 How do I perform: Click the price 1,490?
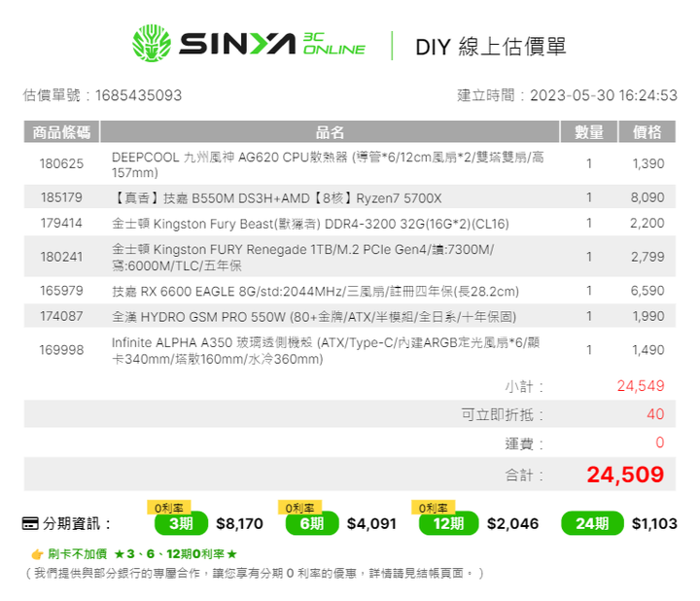(648, 350)
